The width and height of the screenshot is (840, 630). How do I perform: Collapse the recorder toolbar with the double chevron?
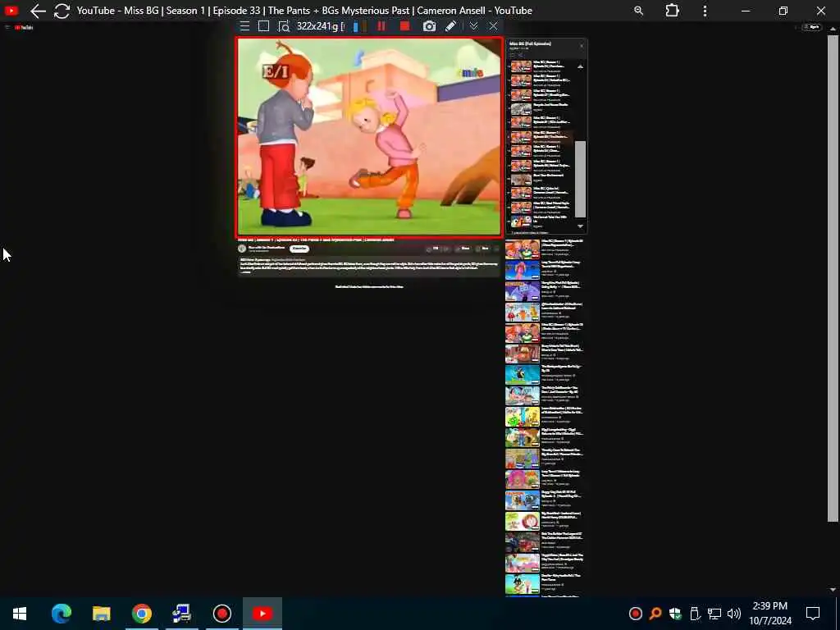click(473, 26)
